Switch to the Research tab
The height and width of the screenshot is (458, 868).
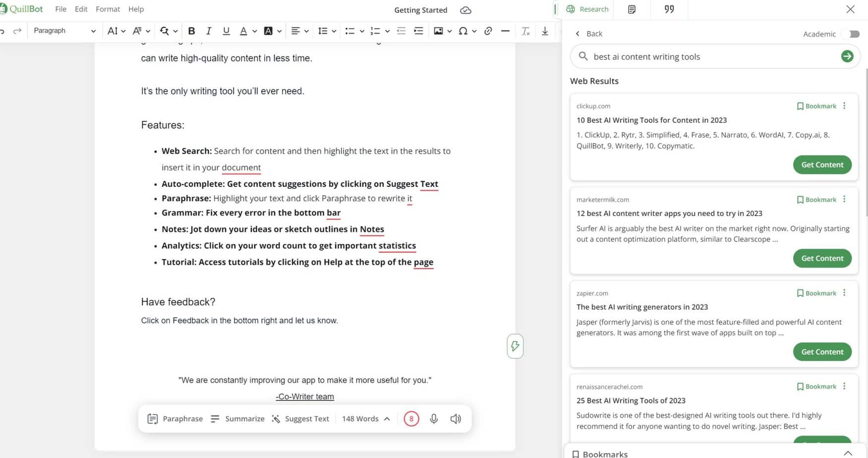[x=587, y=9]
